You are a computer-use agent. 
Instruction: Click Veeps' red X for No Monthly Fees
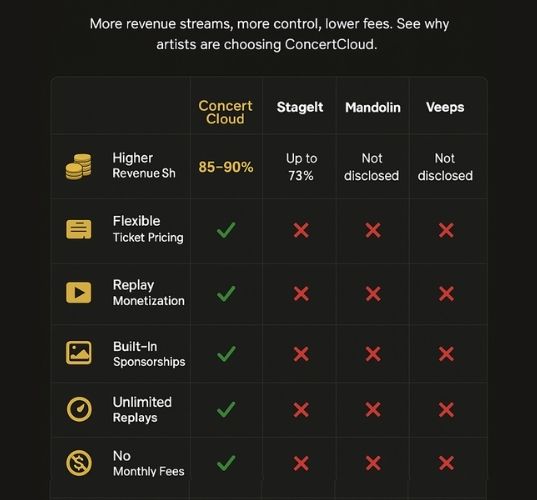click(446, 463)
